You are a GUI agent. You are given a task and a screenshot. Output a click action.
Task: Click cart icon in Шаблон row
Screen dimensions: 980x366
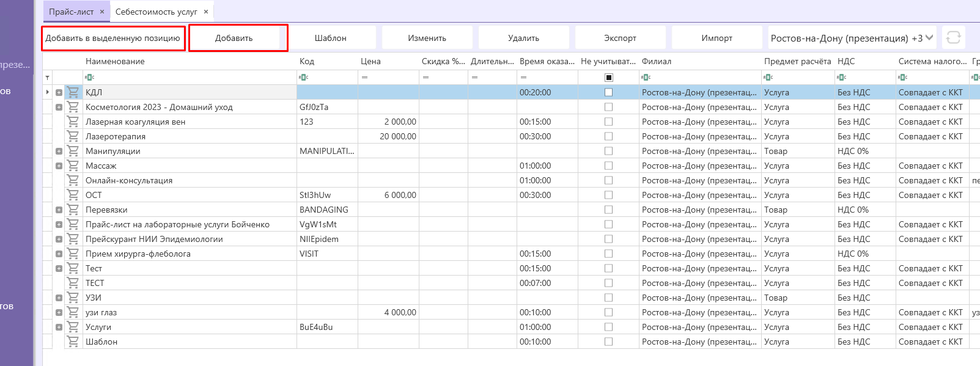point(73,342)
